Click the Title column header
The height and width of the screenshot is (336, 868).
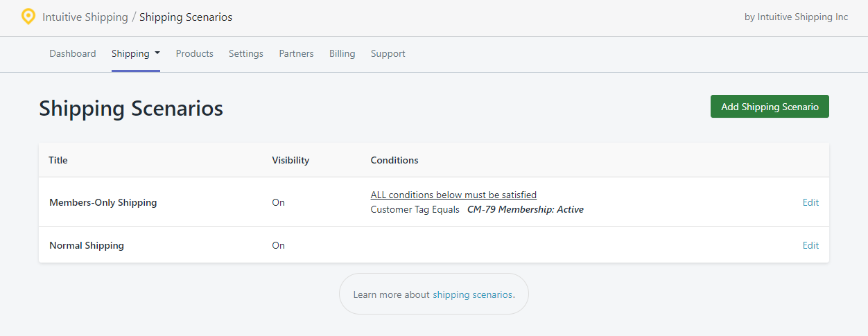pyautogui.click(x=58, y=160)
